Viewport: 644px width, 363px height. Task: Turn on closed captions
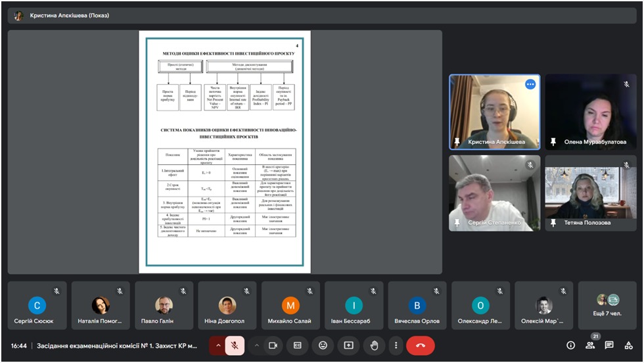(298, 345)
